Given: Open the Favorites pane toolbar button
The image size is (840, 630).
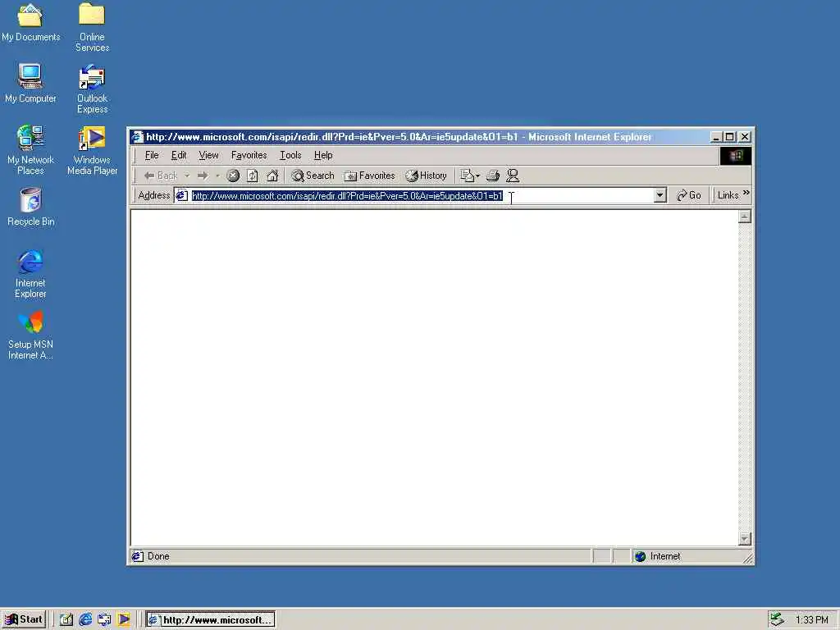Looking at the screenshot, I should [370, 176].
